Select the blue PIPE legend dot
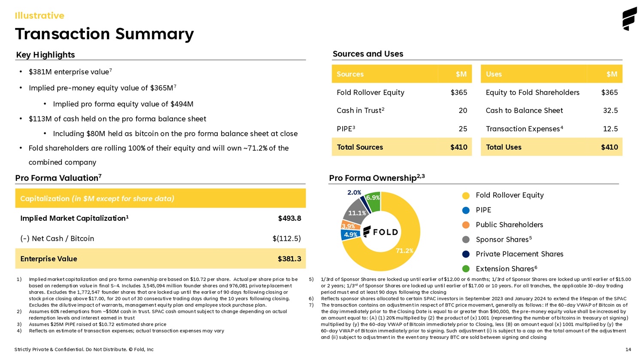Image resolution: width=644 pixels, height=362 pixels. coord(466,210)
